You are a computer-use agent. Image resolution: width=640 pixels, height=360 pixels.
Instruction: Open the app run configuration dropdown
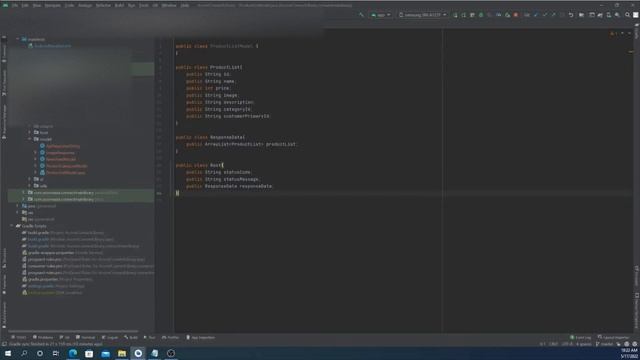380,15
